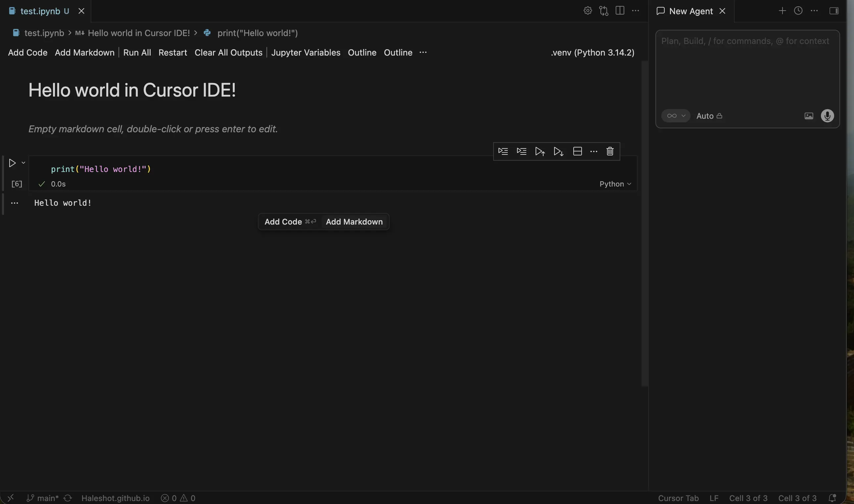Open the notebook diff/compare changes icon
854x504 pixels.
coord(604,11)
